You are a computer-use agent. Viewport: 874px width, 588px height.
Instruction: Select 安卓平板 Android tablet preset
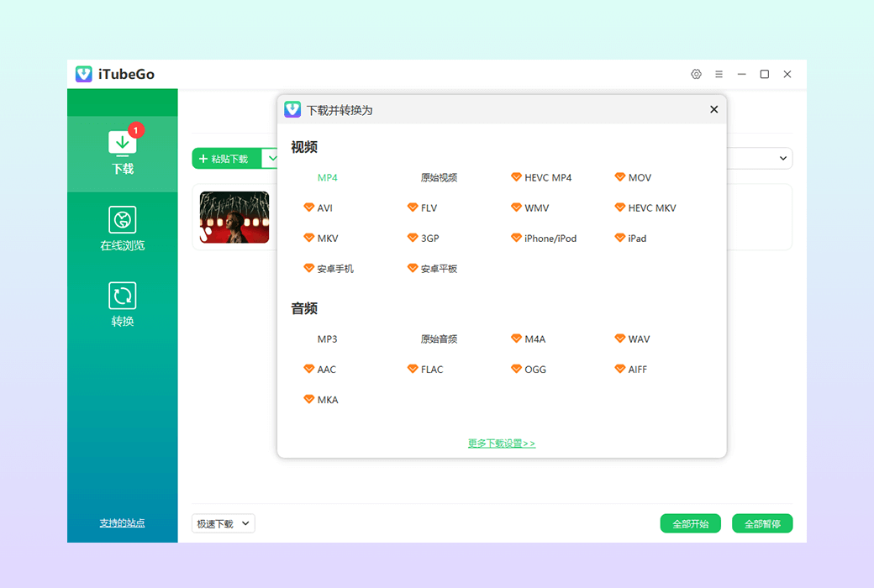pyautogui.click(x=432, y=269)
